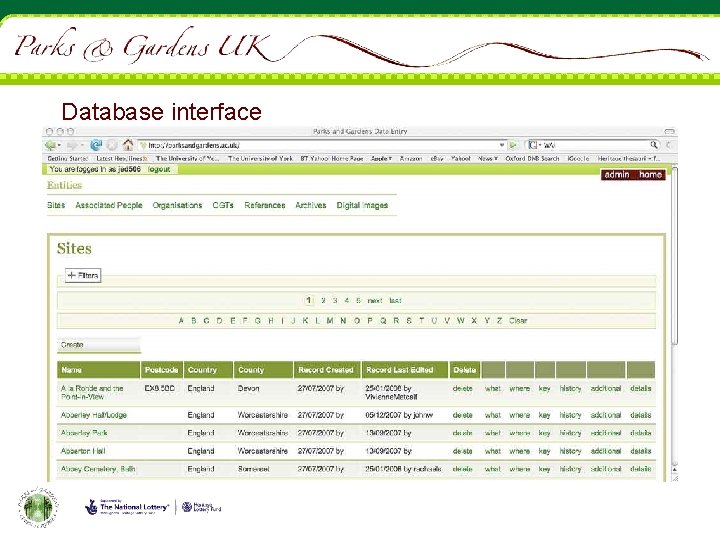Go to page 5 of results

point(359,301)
